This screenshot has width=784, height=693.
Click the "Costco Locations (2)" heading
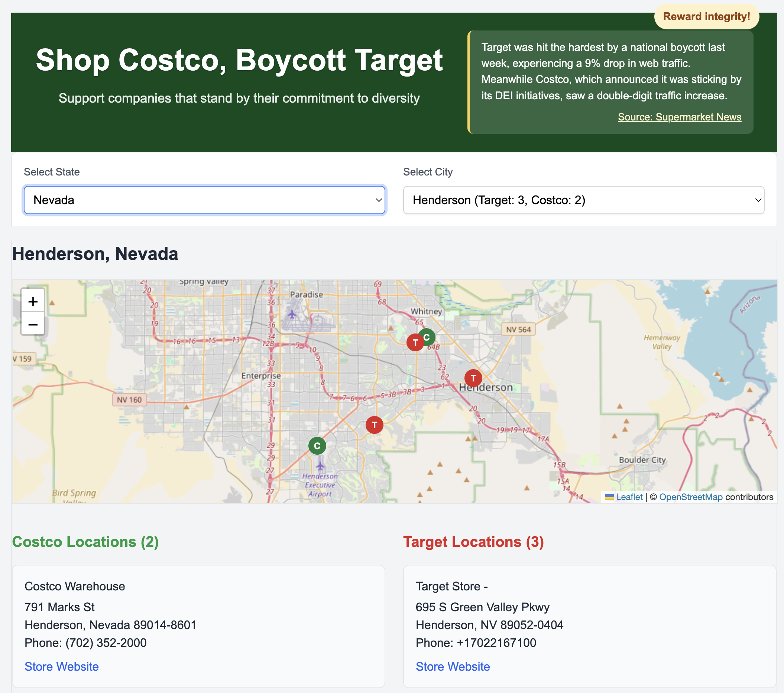(85, 542)
